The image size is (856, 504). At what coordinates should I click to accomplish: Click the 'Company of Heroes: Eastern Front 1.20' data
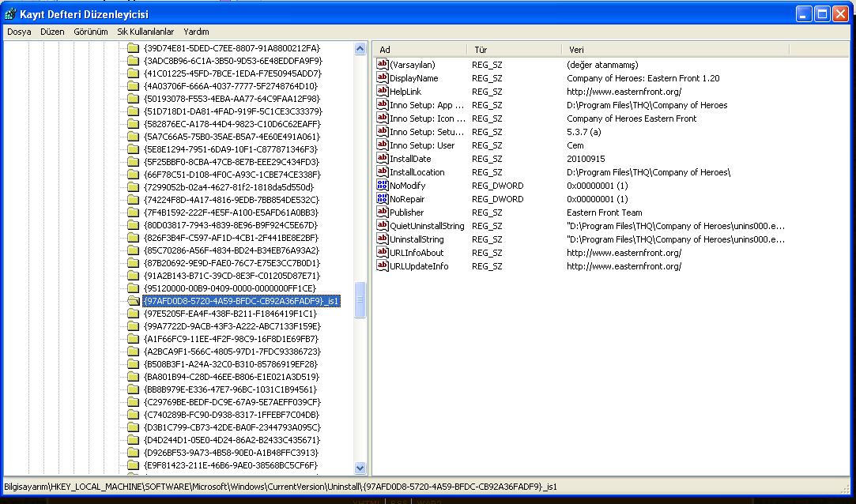(643, 78)
